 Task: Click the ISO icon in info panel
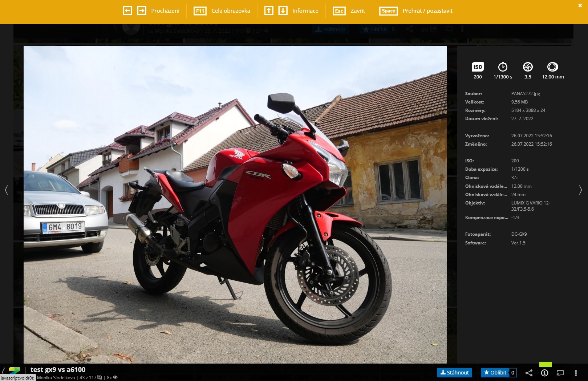(x=478, y=67)
